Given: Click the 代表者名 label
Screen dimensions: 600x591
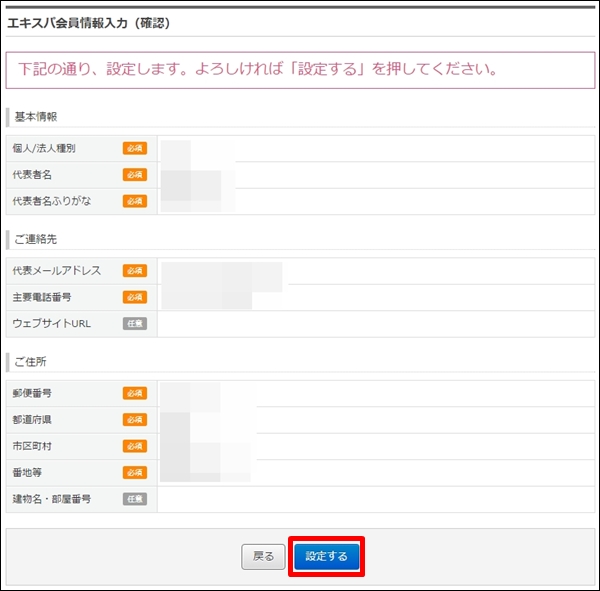Looking at the screenshot, I should pos(32,175).
